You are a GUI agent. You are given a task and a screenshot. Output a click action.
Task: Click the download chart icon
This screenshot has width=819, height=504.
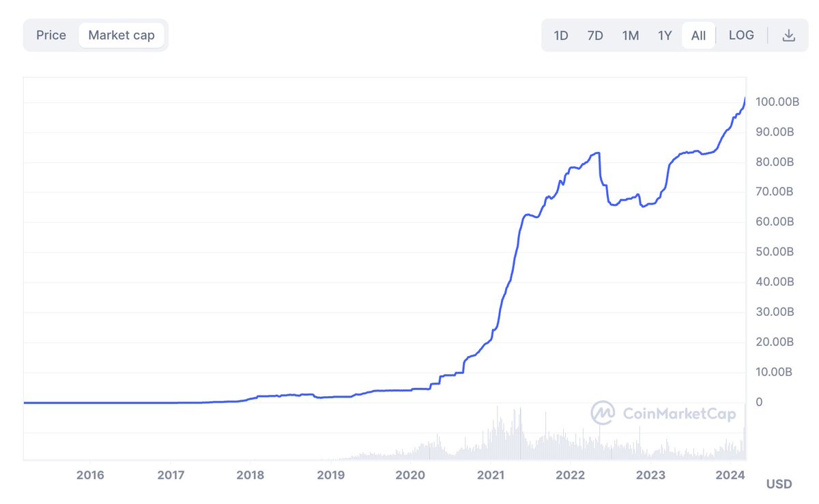pyautogui.click(x=789, y=35)
